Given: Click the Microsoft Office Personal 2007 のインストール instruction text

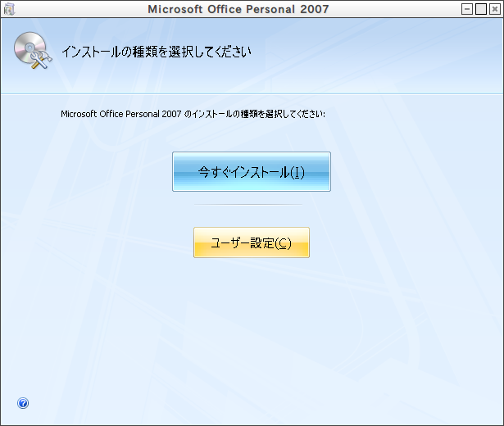Looking at the screenshot, I should tap(193, 114).
